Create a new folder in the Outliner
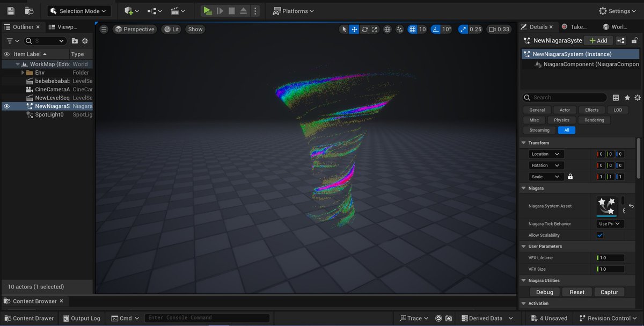644x326 pixels. 75,41
